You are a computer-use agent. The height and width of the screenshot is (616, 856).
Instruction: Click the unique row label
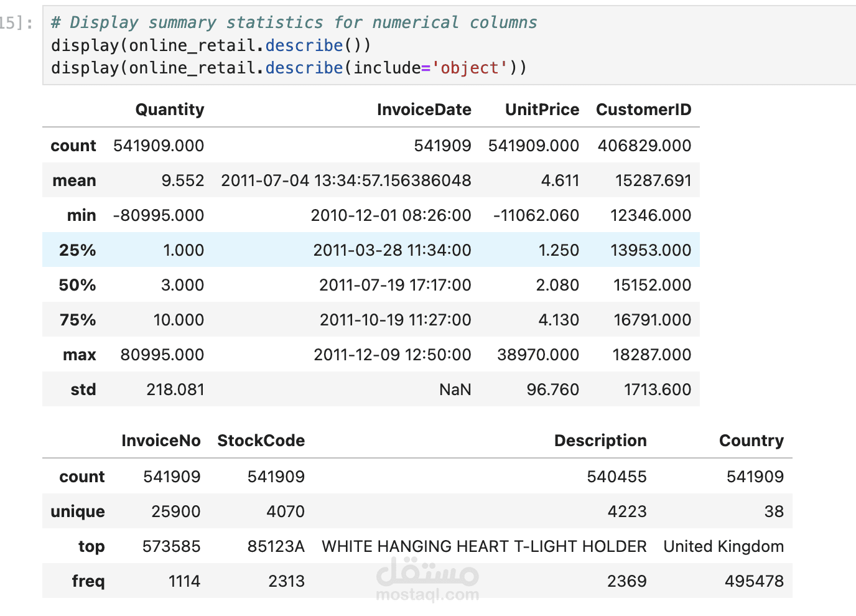pyautogui.click(x=77, y=511)
